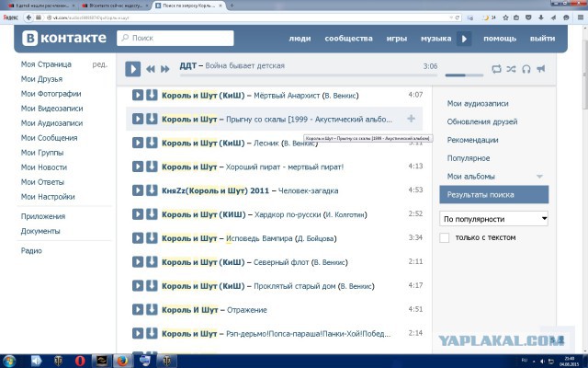Bookmark page with star icon
The height and width of the screenshot is (368, 588).
click(505, 17)
